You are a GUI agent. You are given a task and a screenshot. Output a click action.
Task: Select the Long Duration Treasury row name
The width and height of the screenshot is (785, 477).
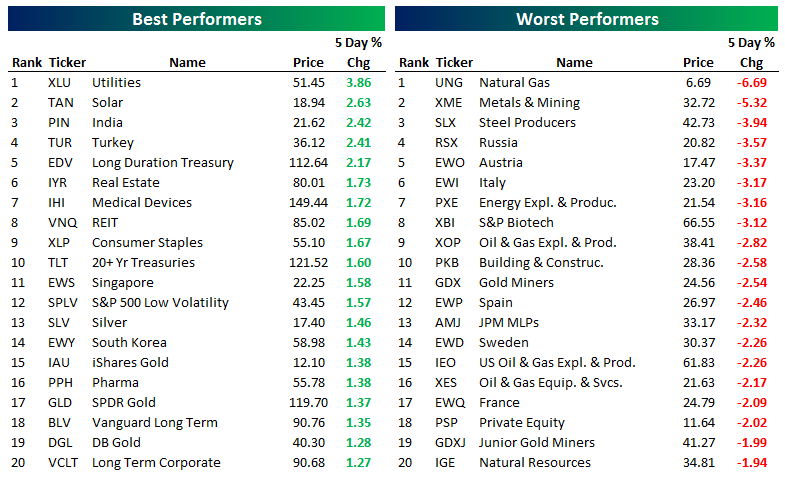pyautogui.click(x=162, y=163)
